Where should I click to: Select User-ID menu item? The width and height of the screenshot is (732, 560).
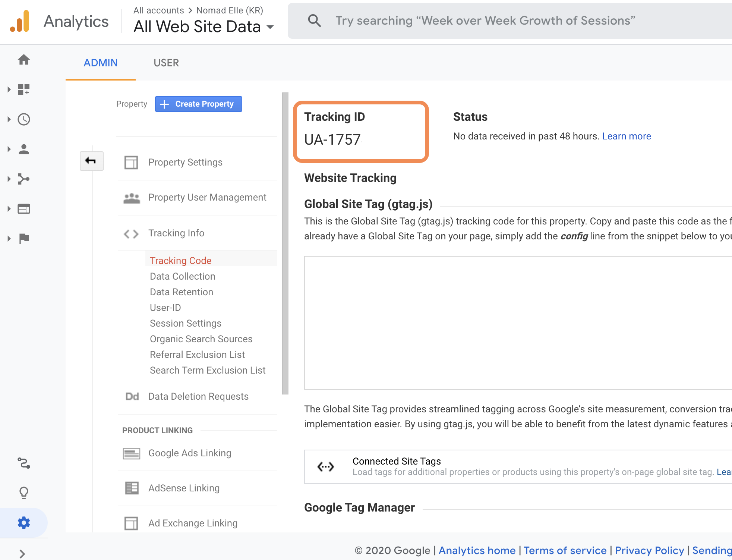pos(165,308)
